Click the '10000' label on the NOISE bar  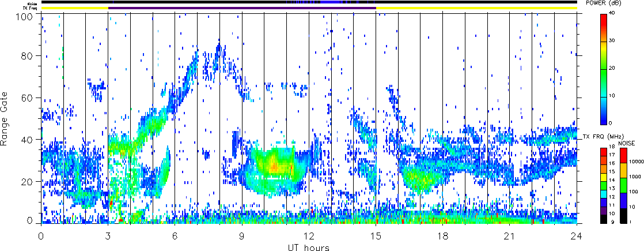point(636,162)
